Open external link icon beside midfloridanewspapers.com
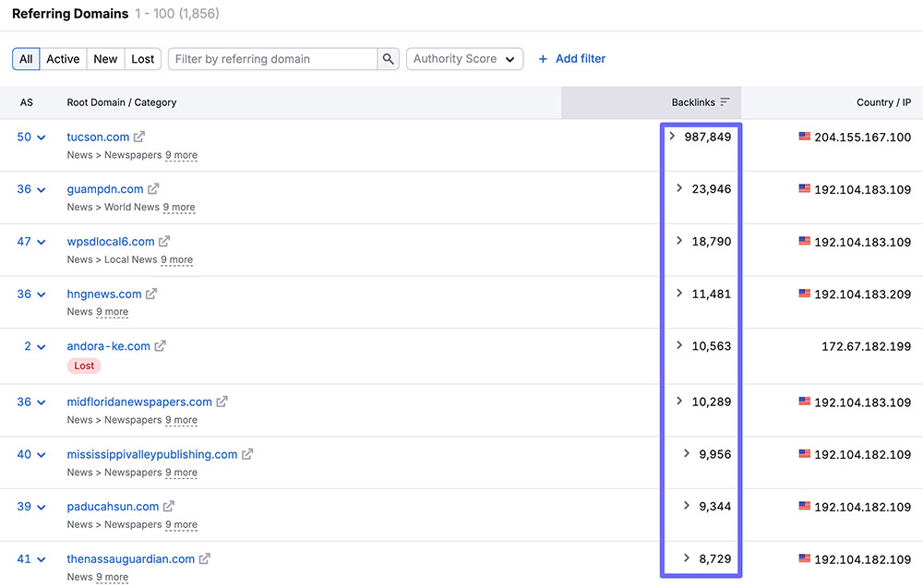The image size is (923, 588). pos(222,402)
